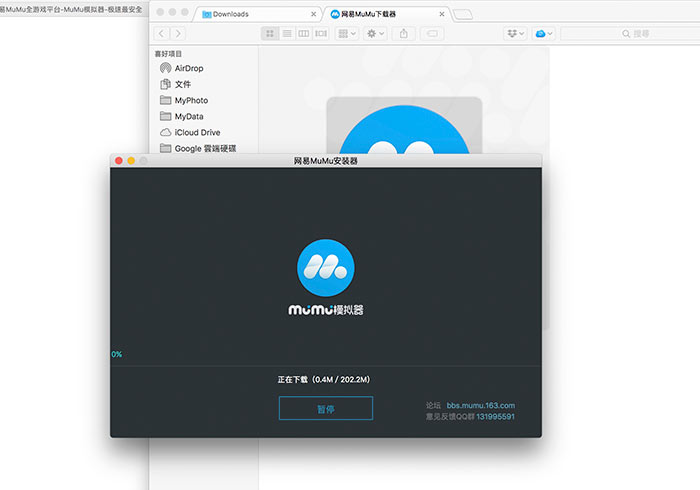Open Google 雲端硬碟 in sidebar

point(198,148)
